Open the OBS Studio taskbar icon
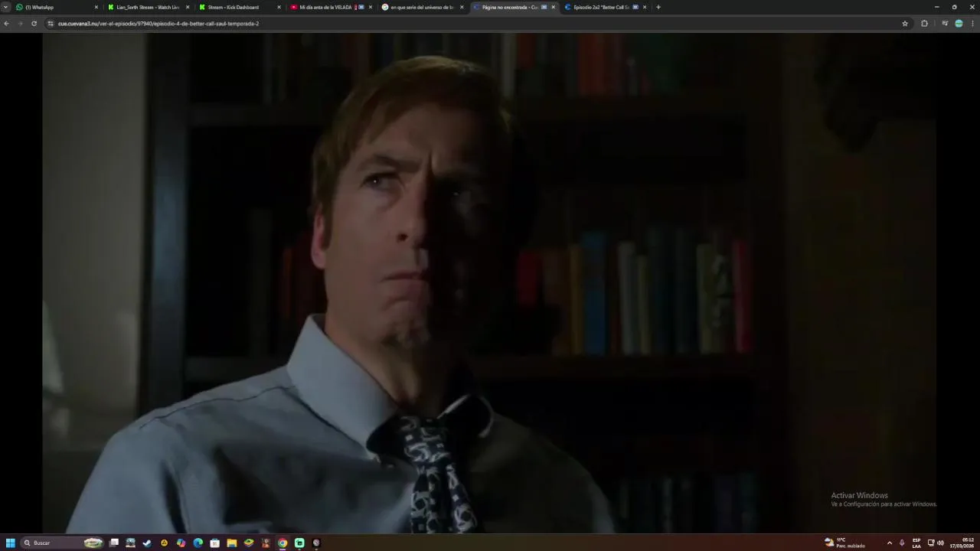 pyautogui.click(x=316, y=543)
